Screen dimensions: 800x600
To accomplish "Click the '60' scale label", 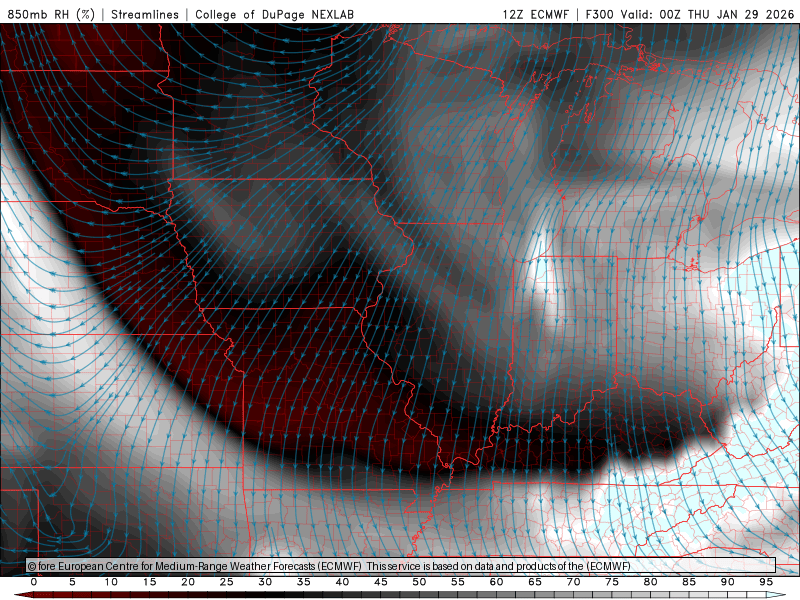I will point(496,582).
